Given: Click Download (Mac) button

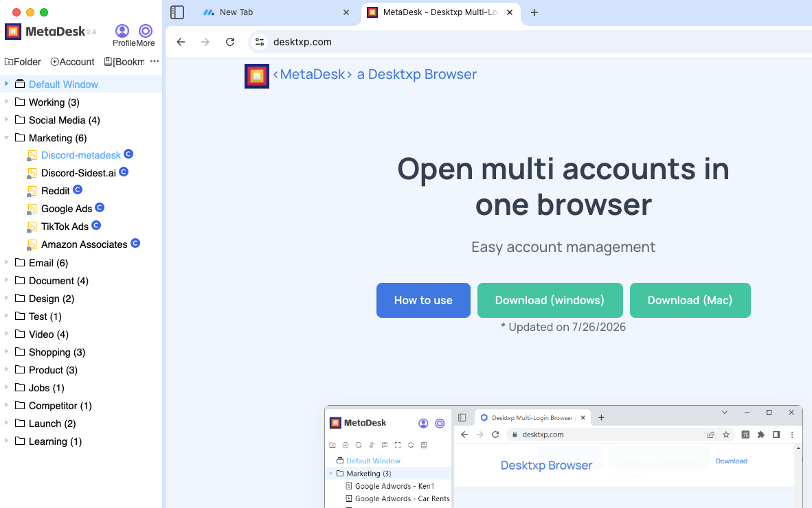Looking at the screenshot, I should pos(690,300).
